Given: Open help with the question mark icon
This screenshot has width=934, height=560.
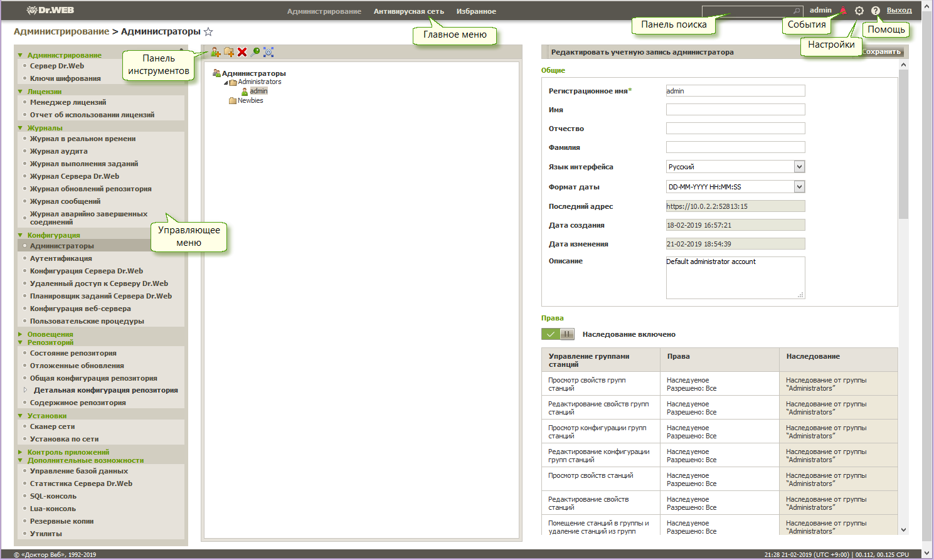Looking at the screenshot, I should (x=876, y=11).
